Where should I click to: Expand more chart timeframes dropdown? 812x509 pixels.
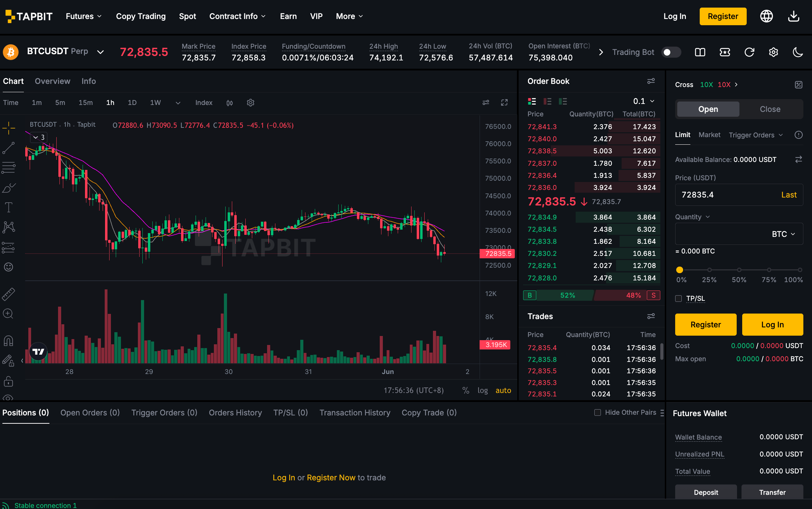(x=178, y=103)
